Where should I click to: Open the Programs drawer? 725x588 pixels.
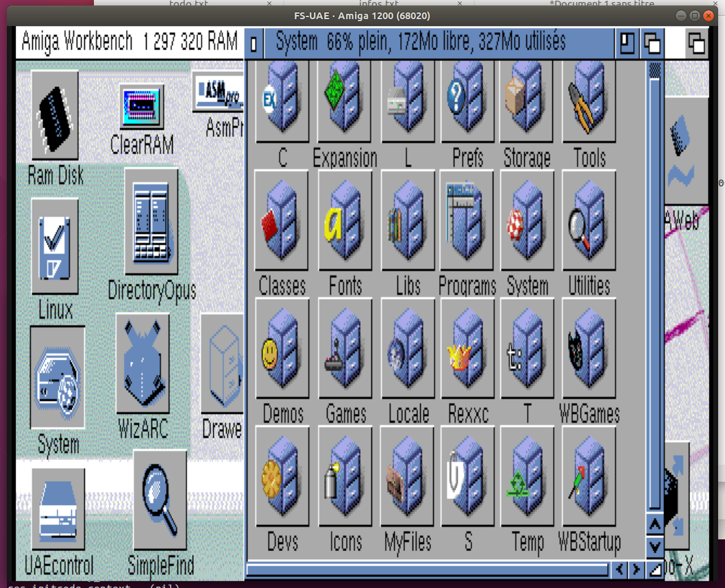[x=467, y=220]
